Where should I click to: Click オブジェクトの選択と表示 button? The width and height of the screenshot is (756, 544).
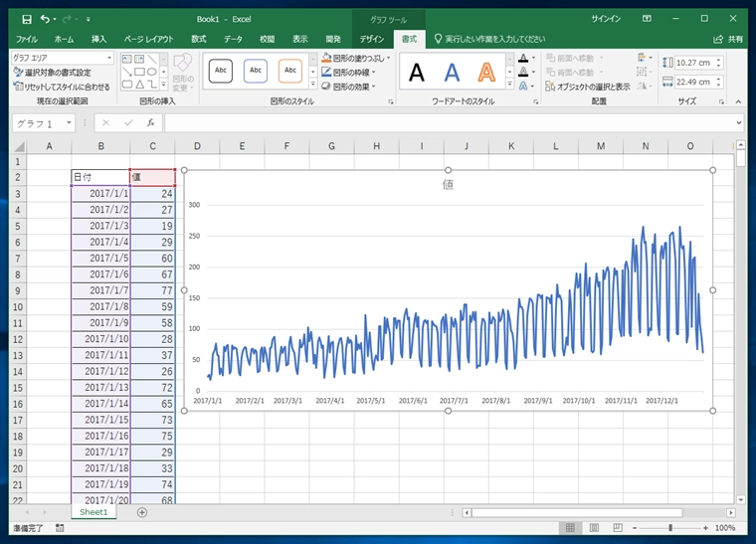587,87
